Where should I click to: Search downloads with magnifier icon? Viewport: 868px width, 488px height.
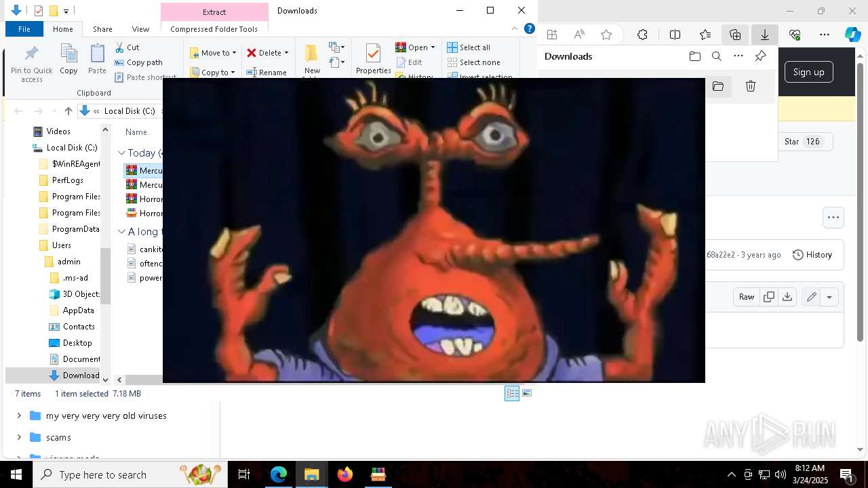click(x=717, y=56)
